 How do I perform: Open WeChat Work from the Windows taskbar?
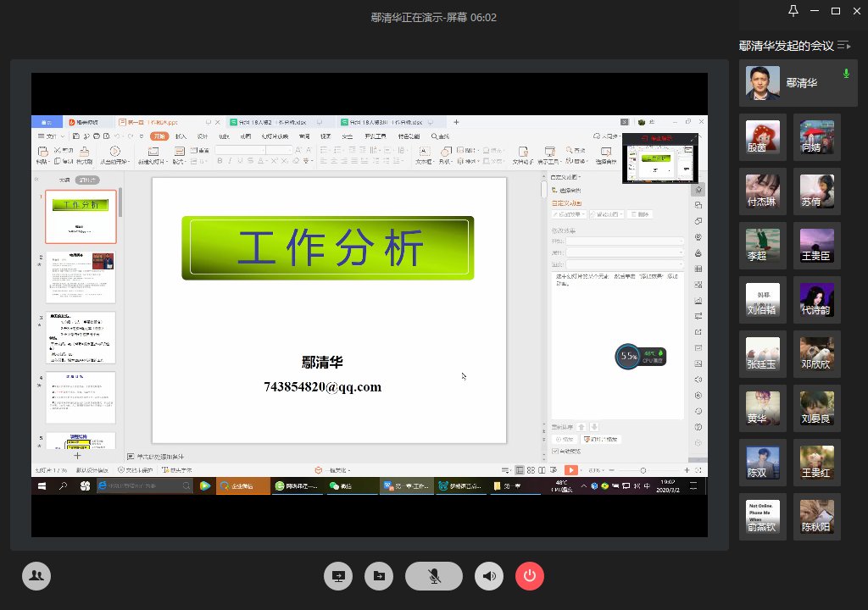pos(245,485)
